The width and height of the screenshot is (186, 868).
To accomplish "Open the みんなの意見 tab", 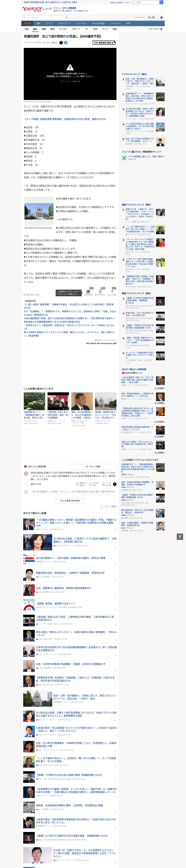I will 98,24.
